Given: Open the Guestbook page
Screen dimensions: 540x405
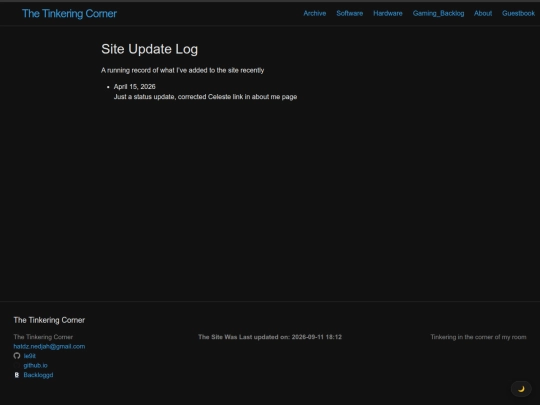Looking at the screenshot, I should coord(518,13).
